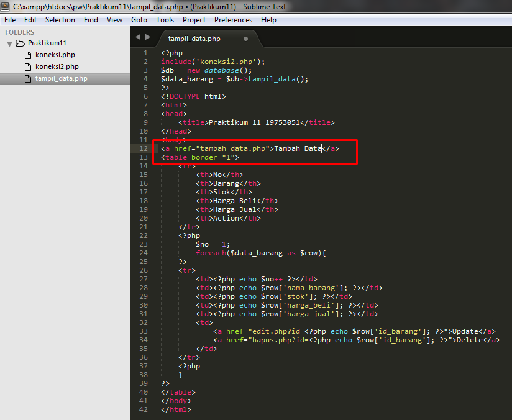This screenshot has width=512, height=420.
Task: Select tampil_data.php in the sidebar
Action: coord(62,79)
